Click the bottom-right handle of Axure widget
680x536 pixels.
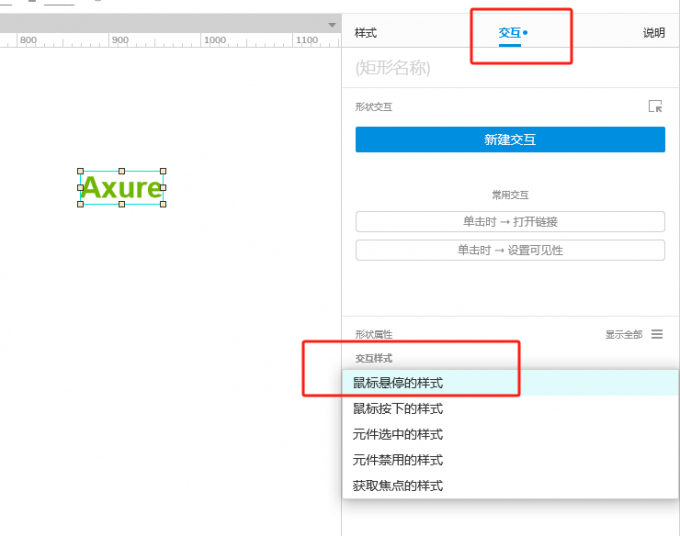tap(163, 204)
